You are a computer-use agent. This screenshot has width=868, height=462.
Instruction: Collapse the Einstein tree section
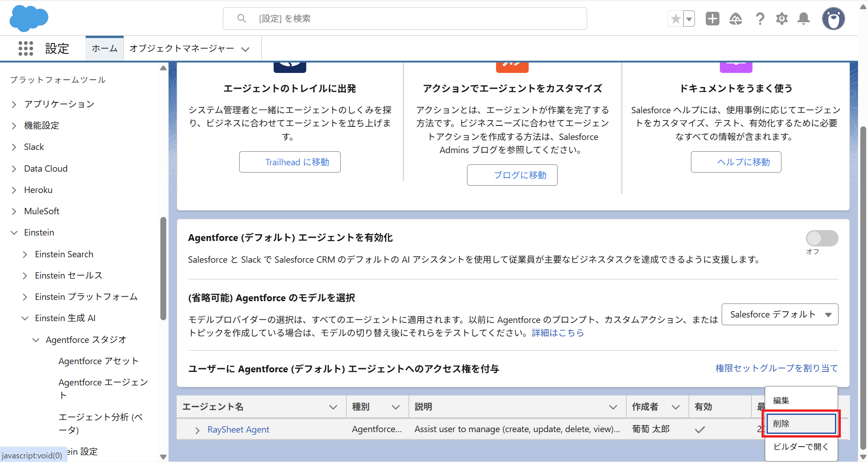(x=14, y=233)
